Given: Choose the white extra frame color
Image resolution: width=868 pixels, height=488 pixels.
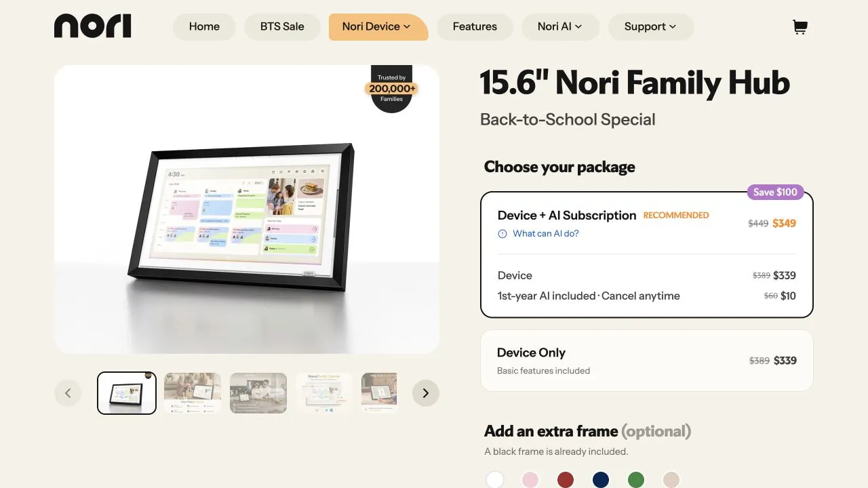Looking at the screenshot, I should click(x=495, y=480).
